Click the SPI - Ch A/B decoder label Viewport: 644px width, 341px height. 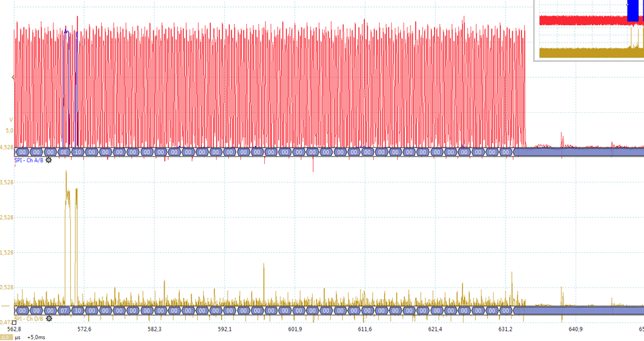(29, 161)
